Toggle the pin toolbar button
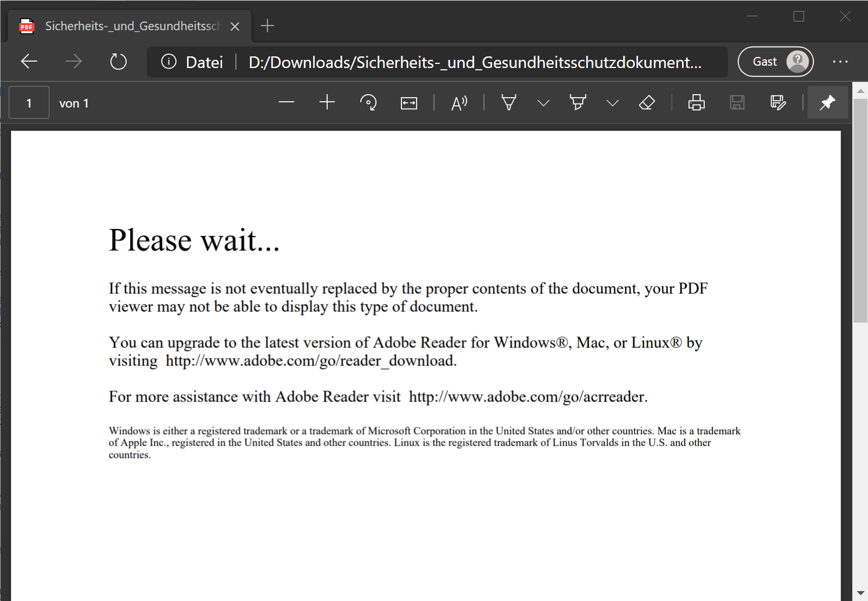Image resolution: width=868 pixels, height=601 pixels. 827,103
